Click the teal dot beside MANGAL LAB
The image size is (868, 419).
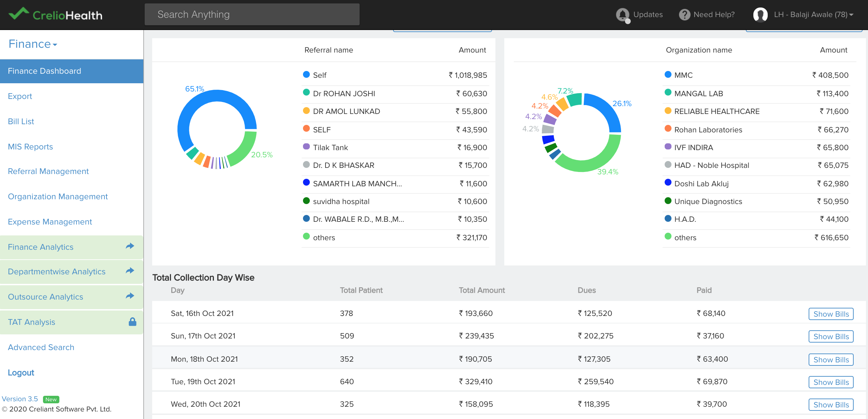tap(668, 92)
